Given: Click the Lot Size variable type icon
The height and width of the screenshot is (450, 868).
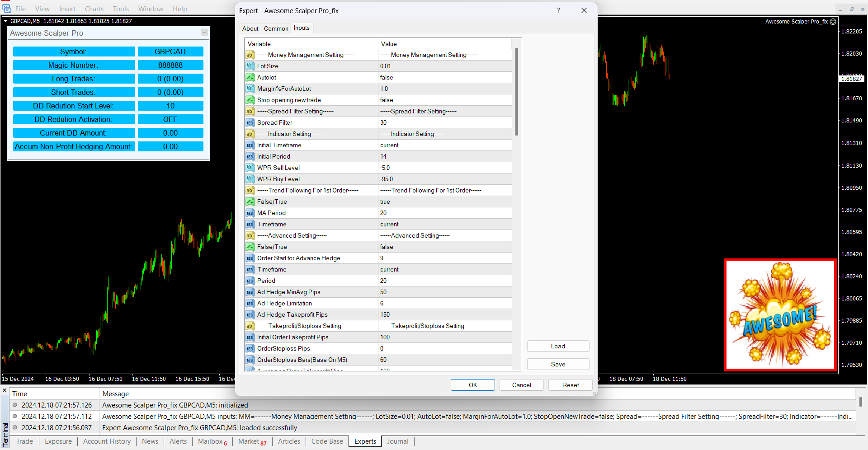Looking at the screenshot, I should pyautogui.click(x=250, y=66).
